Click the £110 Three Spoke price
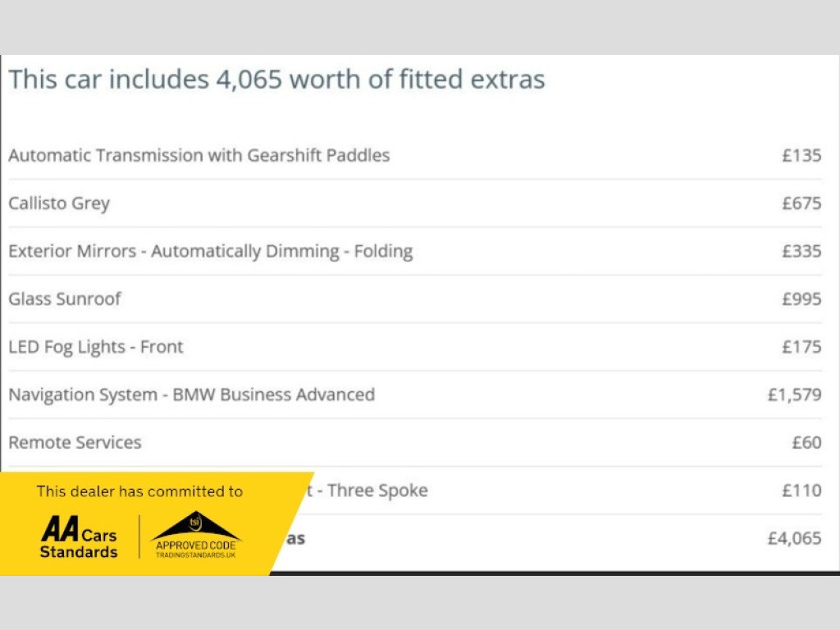 [x=801, y=491]
